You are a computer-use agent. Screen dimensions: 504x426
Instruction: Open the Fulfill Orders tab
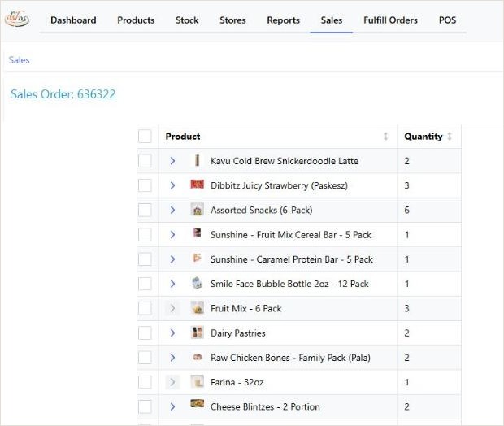coord(390,20)
